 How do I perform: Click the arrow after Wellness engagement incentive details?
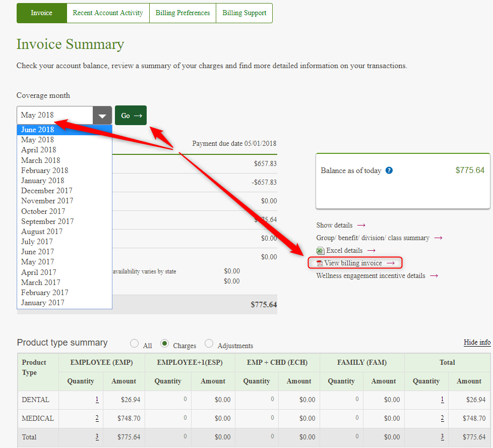click(434, 276)
